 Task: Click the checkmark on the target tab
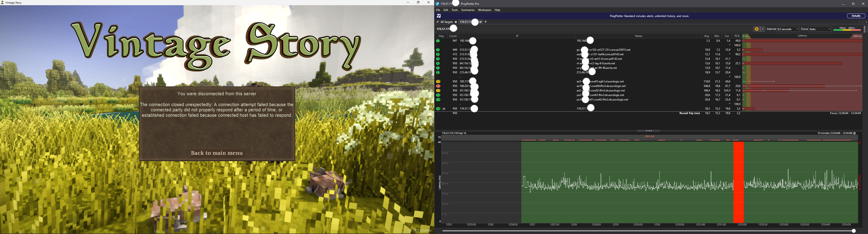tap(481, 22)
